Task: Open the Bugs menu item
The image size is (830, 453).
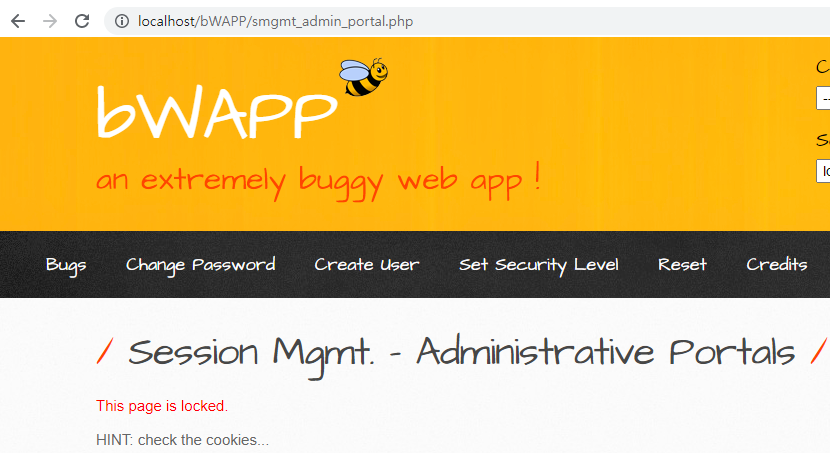Action: pyautogui.click(x=66, y=265)
